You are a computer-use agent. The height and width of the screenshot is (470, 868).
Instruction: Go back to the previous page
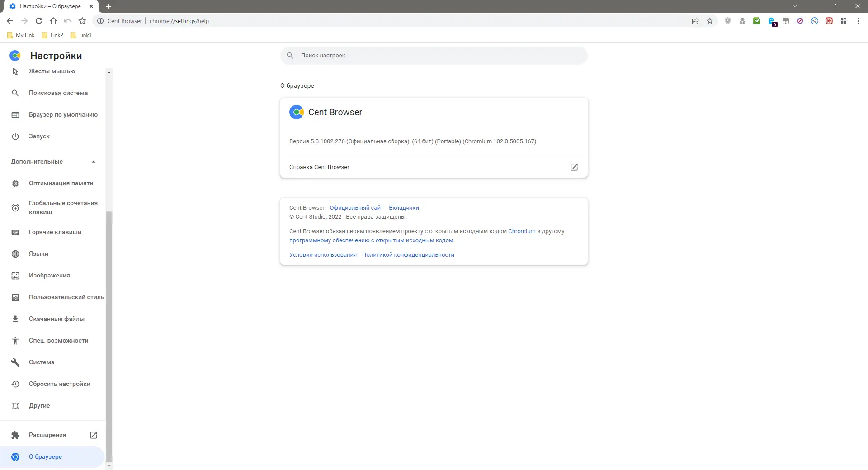pos(10,21)
